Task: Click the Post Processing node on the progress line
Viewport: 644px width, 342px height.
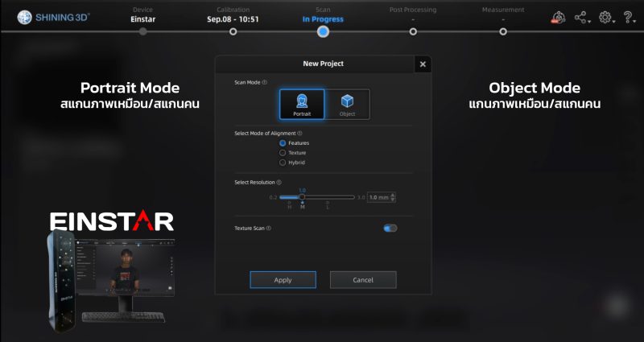Action: pyautogui.click(x=413, y=31)
